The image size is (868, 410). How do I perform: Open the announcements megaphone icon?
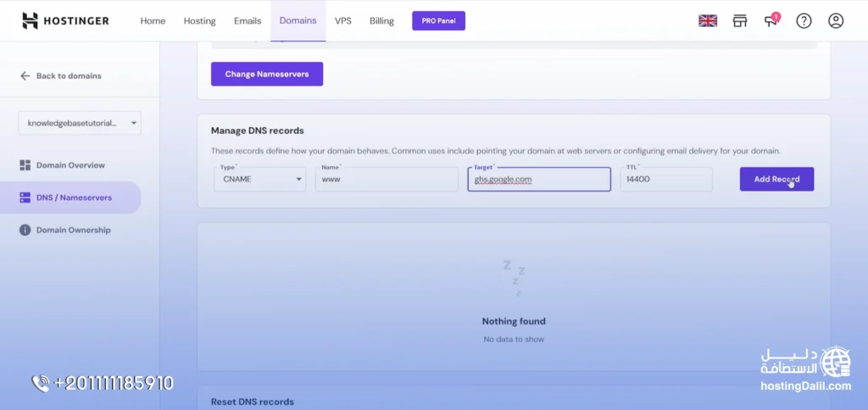click(x=771, y=20)
